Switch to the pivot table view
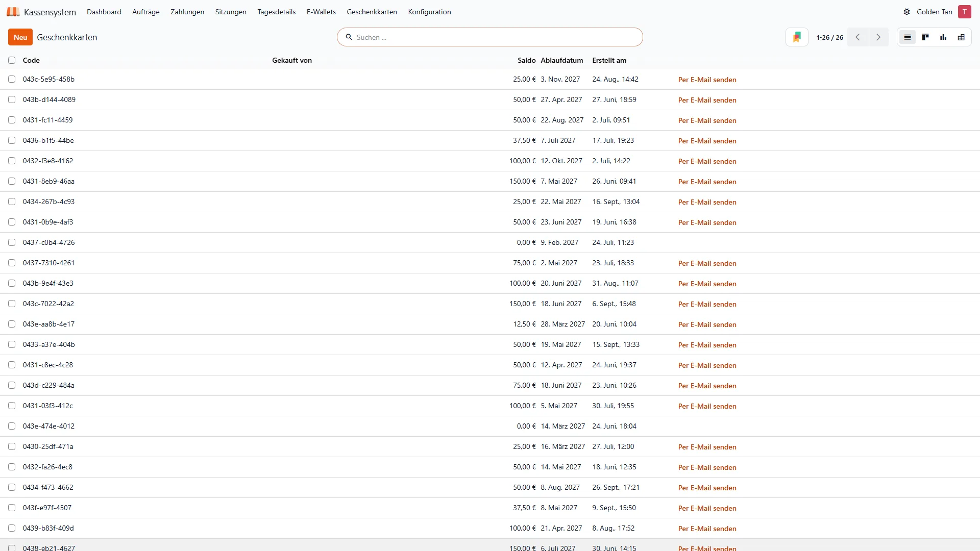Image resolution: width=980 pixels, height=551 pixels. [x=961, y=37]
